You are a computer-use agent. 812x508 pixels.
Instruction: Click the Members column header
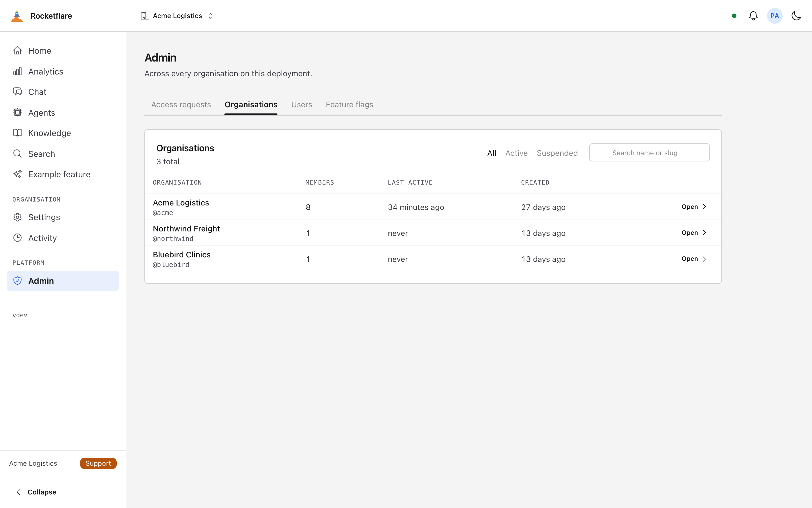319,182
